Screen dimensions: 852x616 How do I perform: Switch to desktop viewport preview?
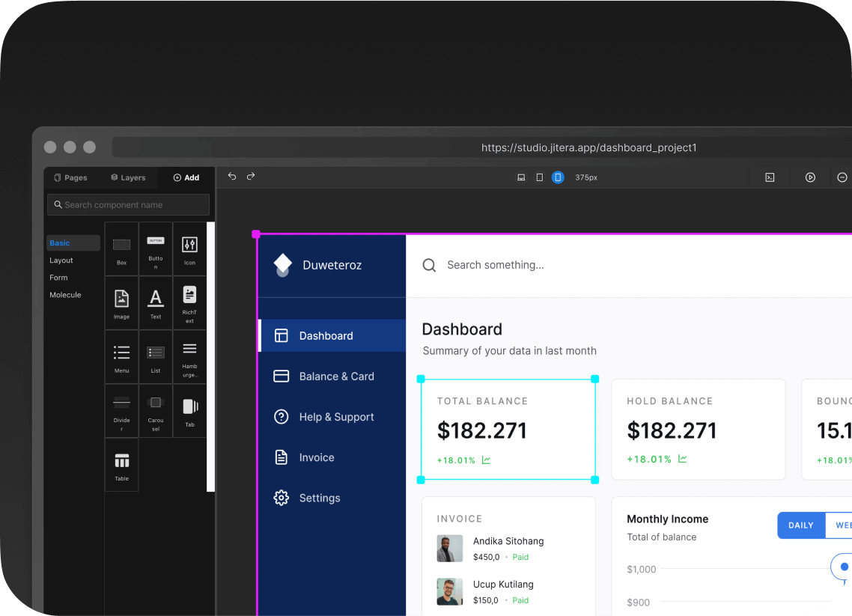[x=521, y=177]
